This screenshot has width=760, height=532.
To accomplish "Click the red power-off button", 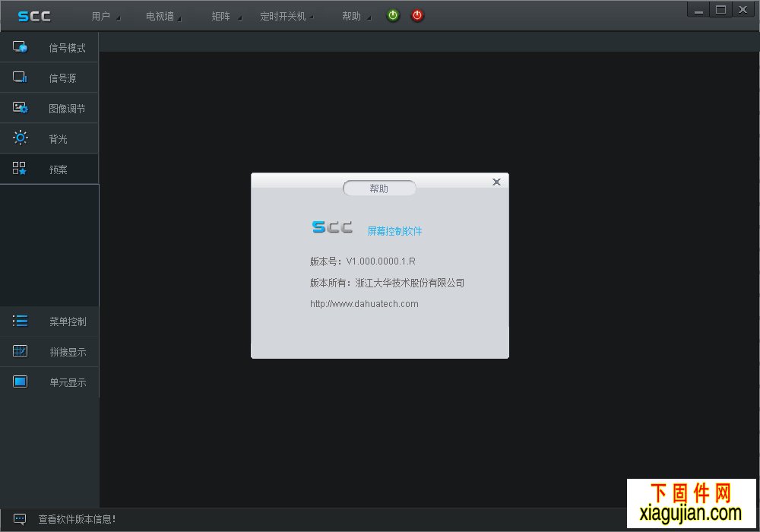I will pyautogui.click(x=417, y=15).
